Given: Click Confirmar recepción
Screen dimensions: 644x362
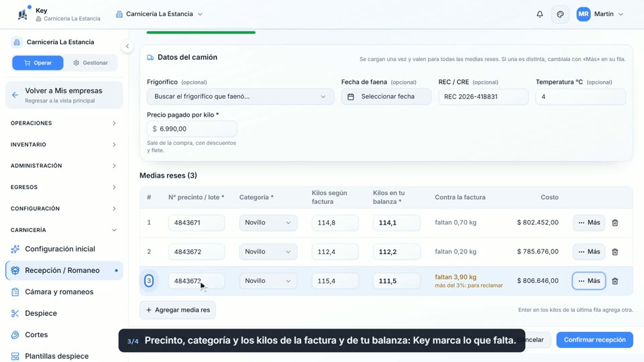Looking at the screenshot, I should [x=594, y=340].
